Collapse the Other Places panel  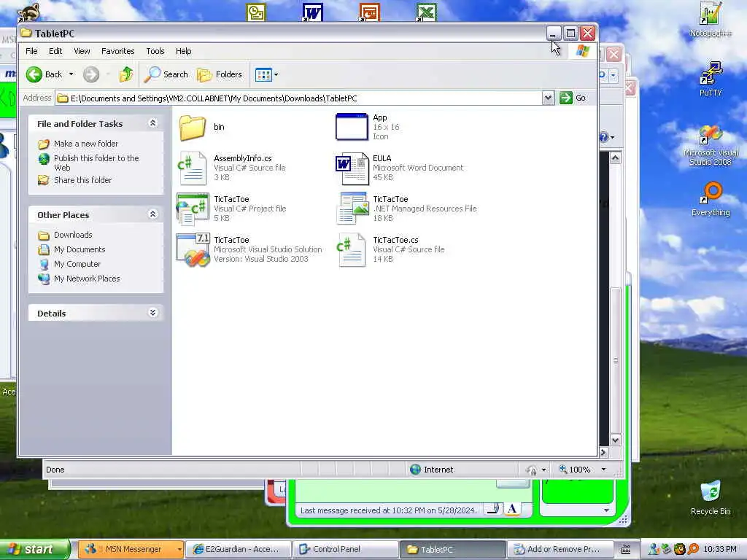click(x=152, y=214)
